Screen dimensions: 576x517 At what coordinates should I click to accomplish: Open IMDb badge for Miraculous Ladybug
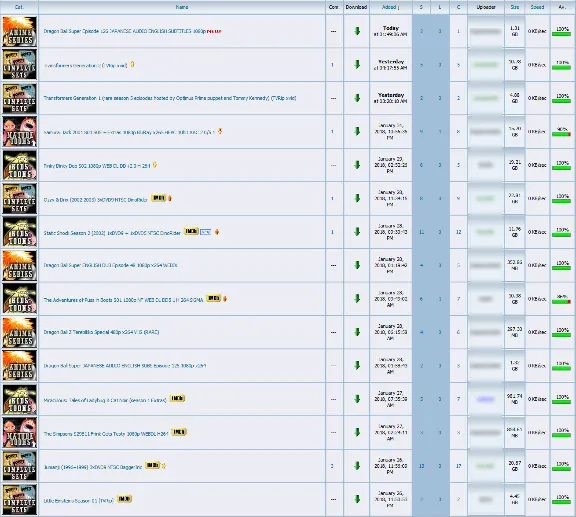pyautogui.click(x=177, y=398)
